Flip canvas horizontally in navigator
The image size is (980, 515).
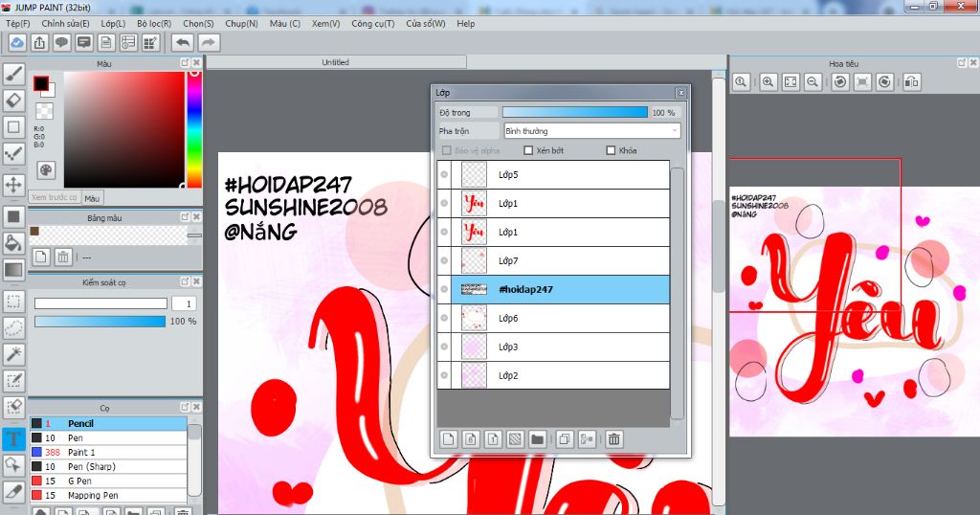912,82
